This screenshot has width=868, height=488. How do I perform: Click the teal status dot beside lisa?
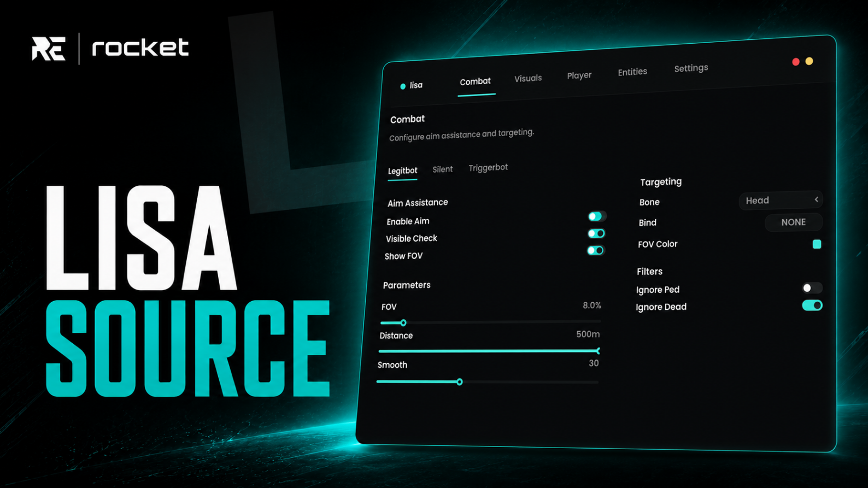pyautogui.click(x=403, y=86)
